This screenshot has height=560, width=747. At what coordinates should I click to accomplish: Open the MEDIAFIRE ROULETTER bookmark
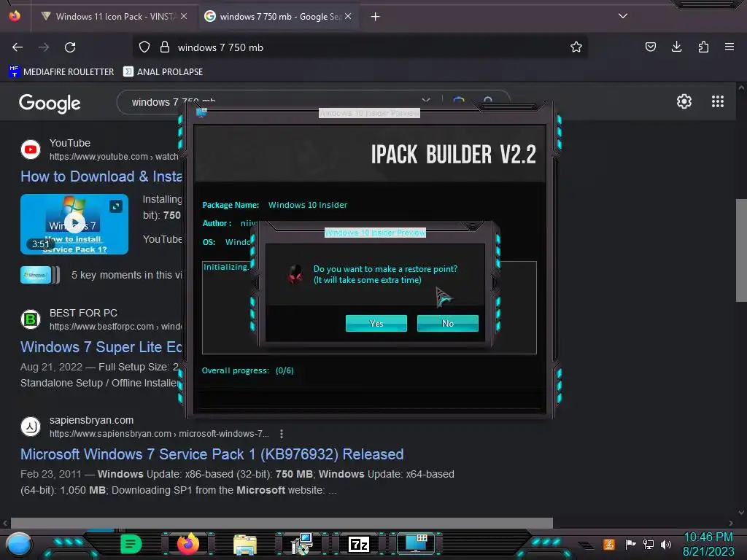(x=61, y=72)
